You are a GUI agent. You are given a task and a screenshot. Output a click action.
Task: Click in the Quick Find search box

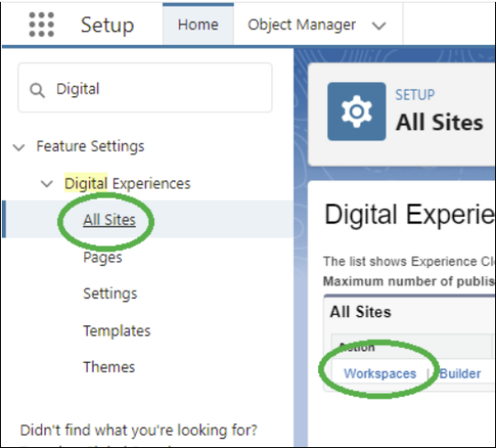coord(145,88)
